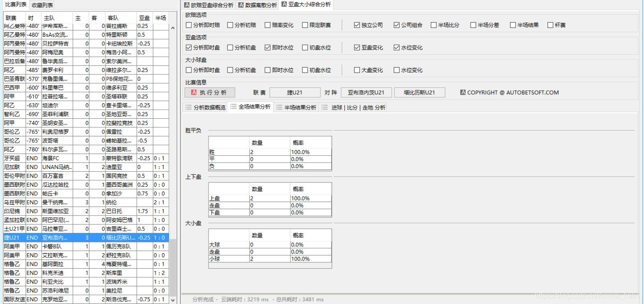Click the 执行分析 button

click(210, 92)
